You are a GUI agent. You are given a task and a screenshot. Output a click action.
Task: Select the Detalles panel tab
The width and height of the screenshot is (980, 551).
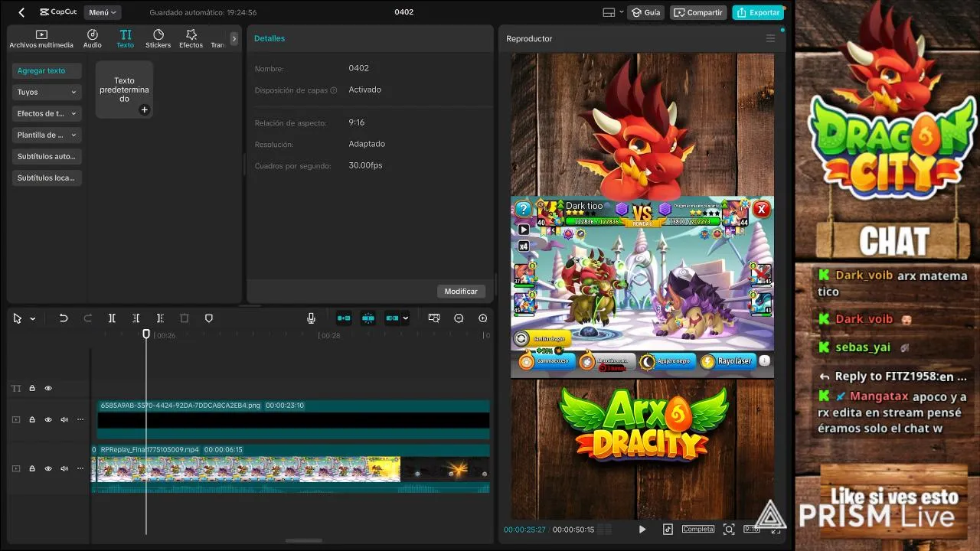click(269, 38)
